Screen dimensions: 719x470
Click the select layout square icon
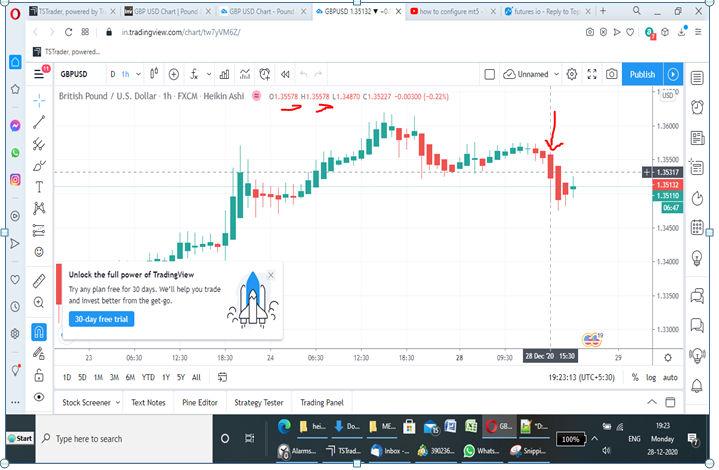pos(489,74)
